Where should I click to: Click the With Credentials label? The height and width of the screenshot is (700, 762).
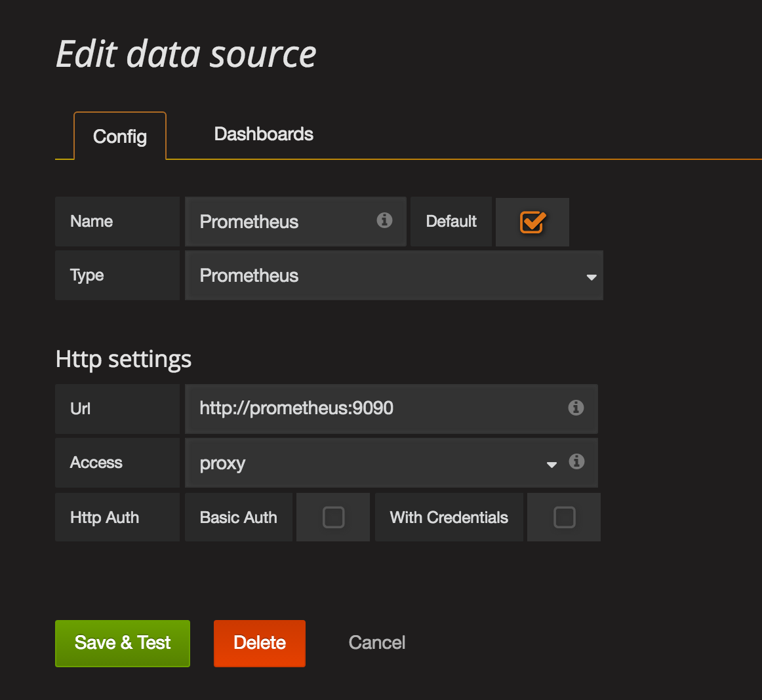[449, 517]
